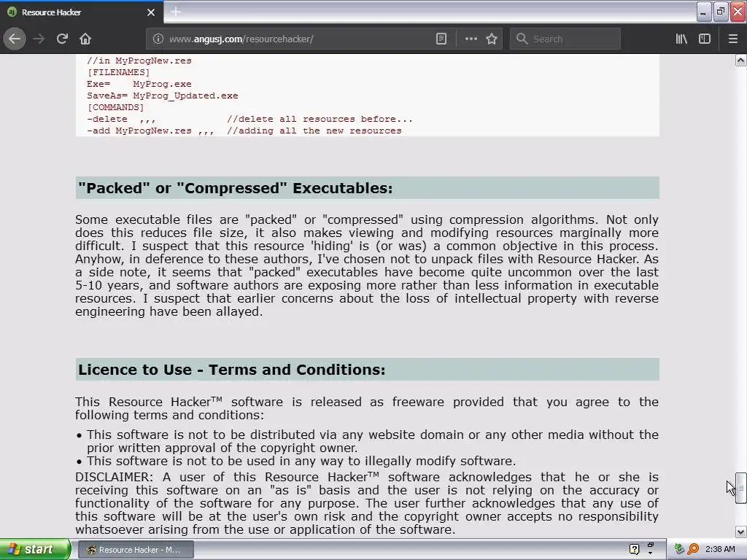This screenshot has width=747, height=560.
Task: Go back to the previous page
Action: click(x=15, y=39)
